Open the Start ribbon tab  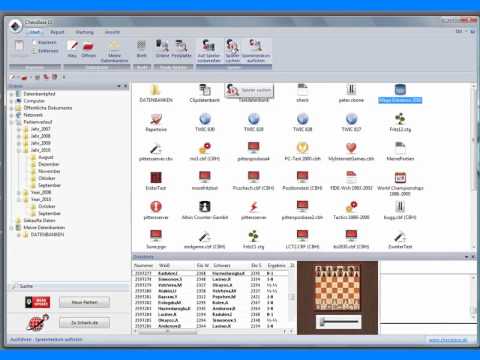coord(35,32)
